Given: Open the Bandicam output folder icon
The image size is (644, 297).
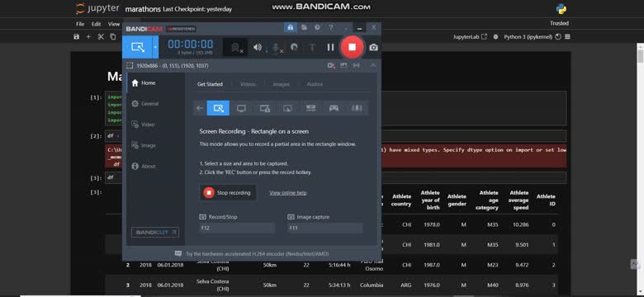Looking at the screenshot, I should [x=304, y=27].
